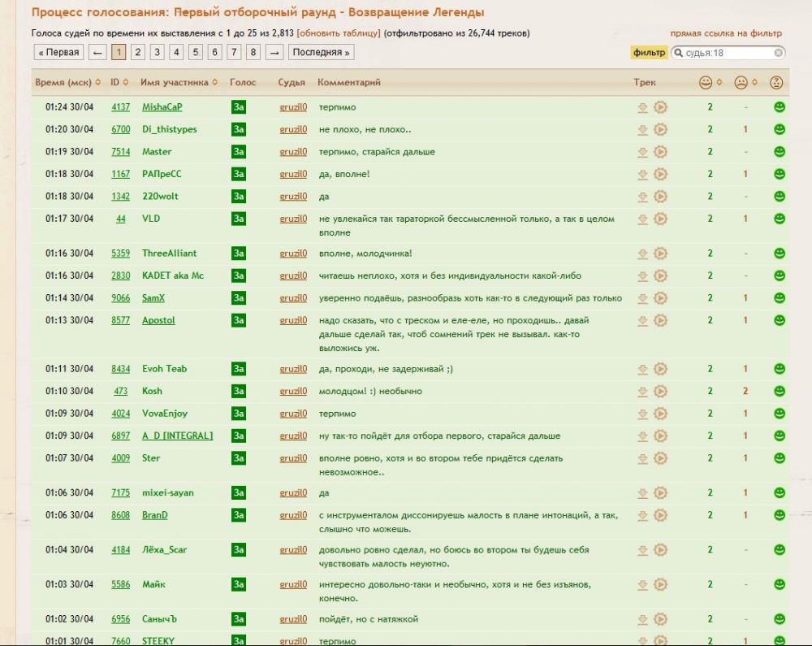The image size is (812, 646).
Task: Click the green smiley in the MishaCaP row
Action: point(780,107)
